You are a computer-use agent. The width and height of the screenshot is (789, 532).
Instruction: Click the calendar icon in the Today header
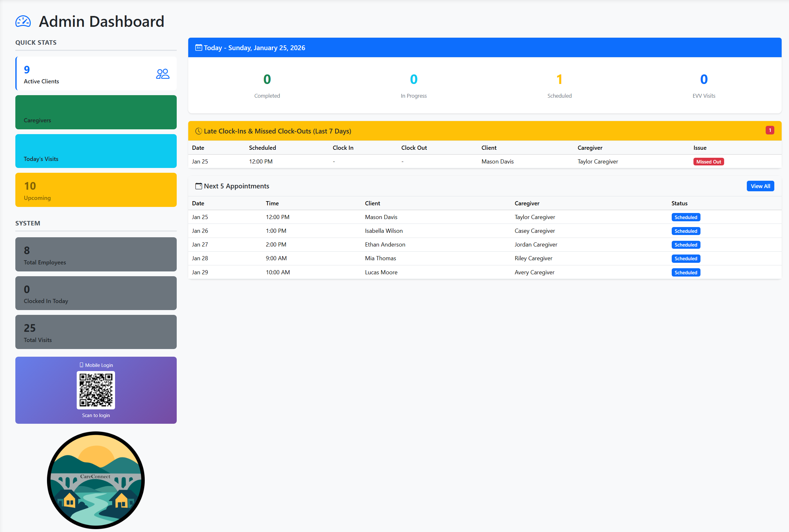click(198, 48)
